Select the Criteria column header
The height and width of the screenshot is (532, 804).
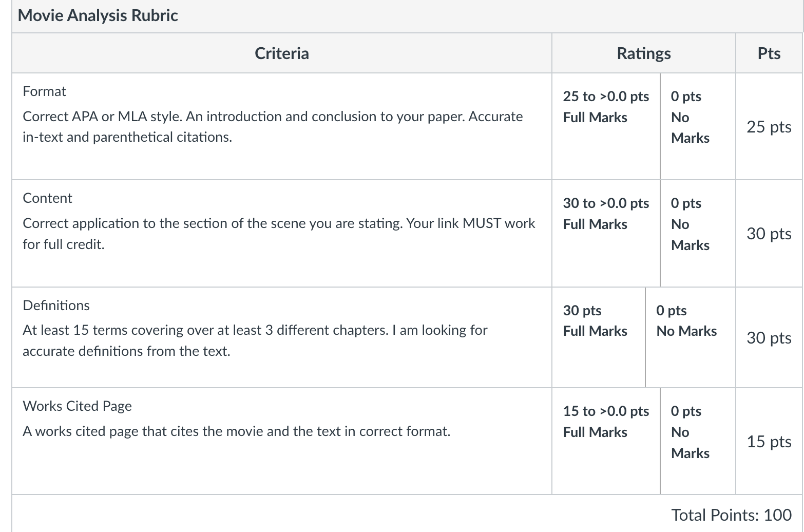click(x=282, y=53)
